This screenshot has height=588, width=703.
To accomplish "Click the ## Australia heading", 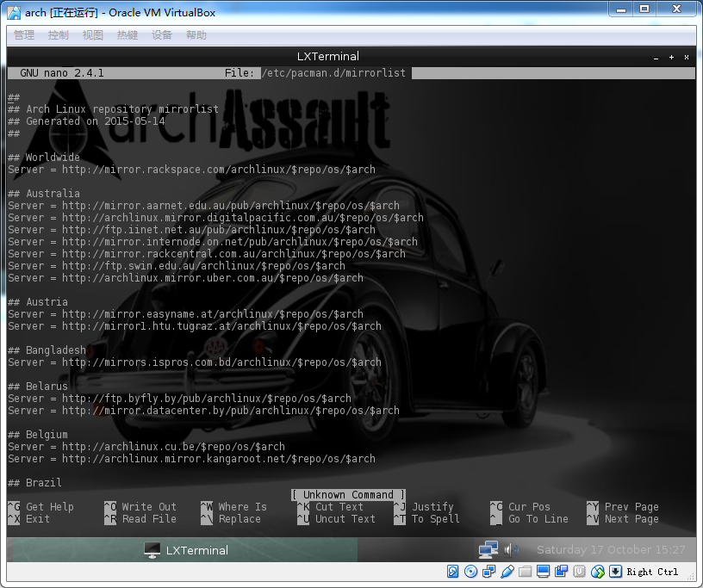I will coord(44,194).
